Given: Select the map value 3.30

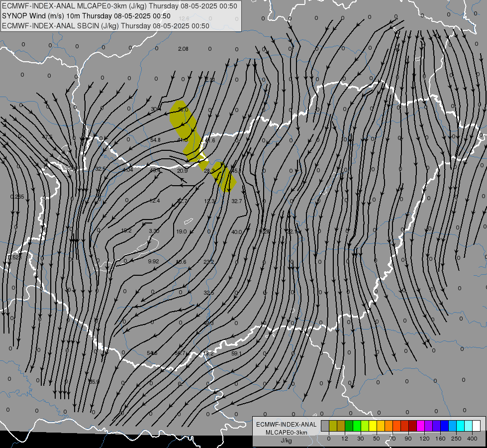Looking at the screenshot, I should (154, 231).
